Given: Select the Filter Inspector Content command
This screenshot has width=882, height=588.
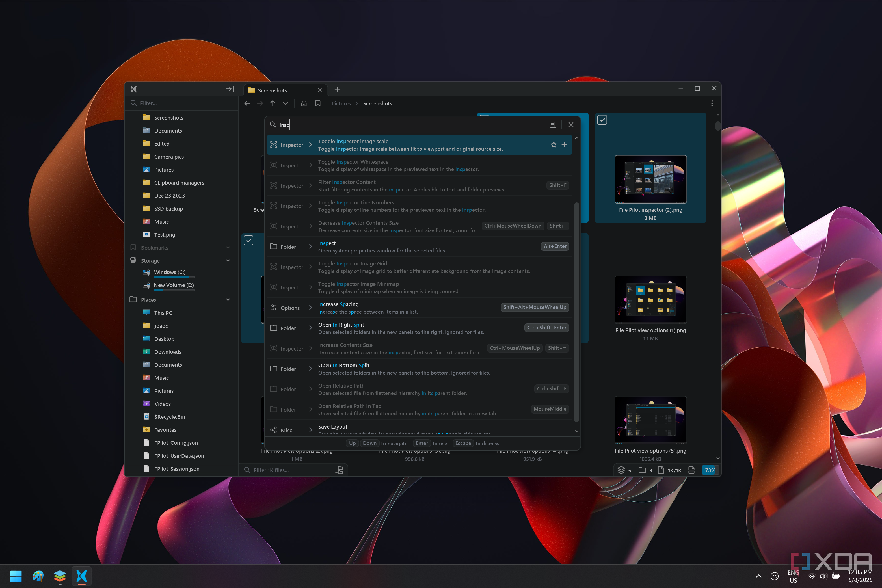Looking at the screenshot, I should [x=419, y=186].
